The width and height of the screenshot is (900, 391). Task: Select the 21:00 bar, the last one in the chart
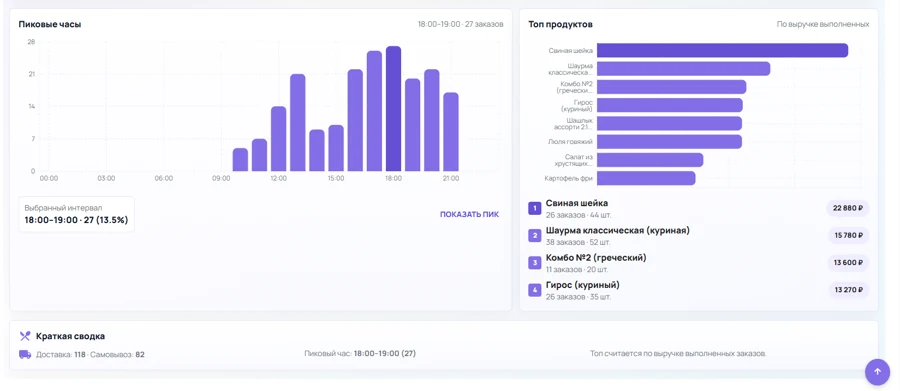coord(451,131)
